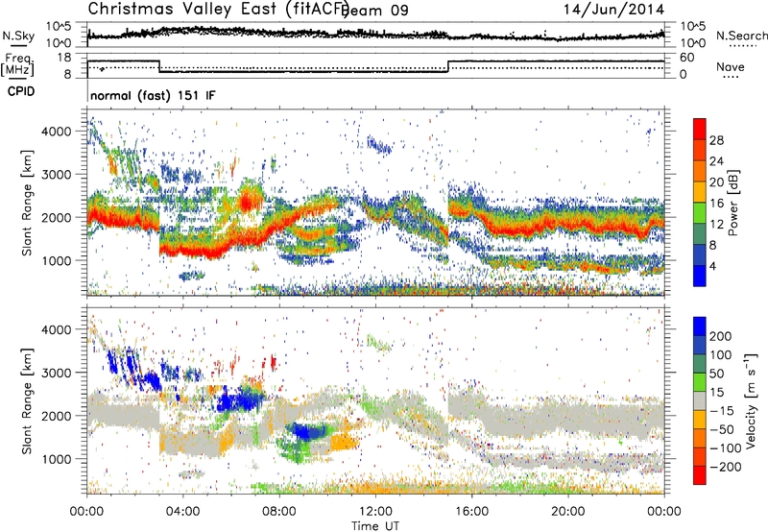Click the yellow-orange 16–20 dB Power colorbar segment
Screen dimensions: 768x532
click(x=700, y=191)
